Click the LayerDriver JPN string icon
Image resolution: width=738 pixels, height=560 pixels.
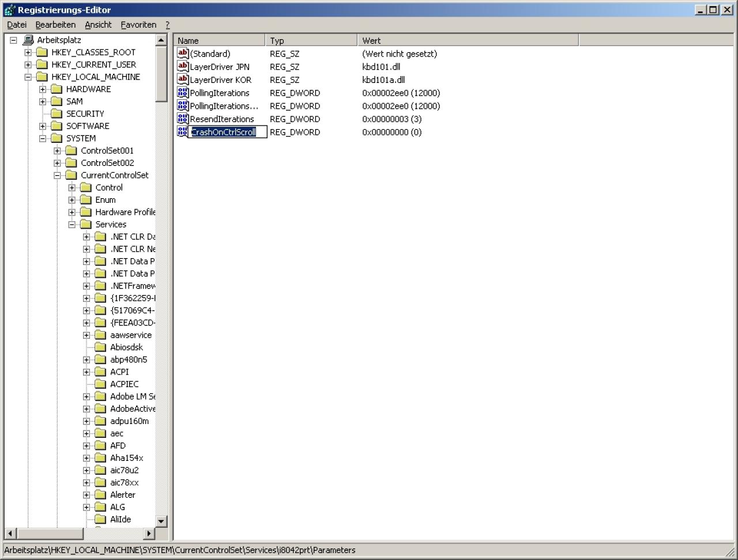pos(183,66)
